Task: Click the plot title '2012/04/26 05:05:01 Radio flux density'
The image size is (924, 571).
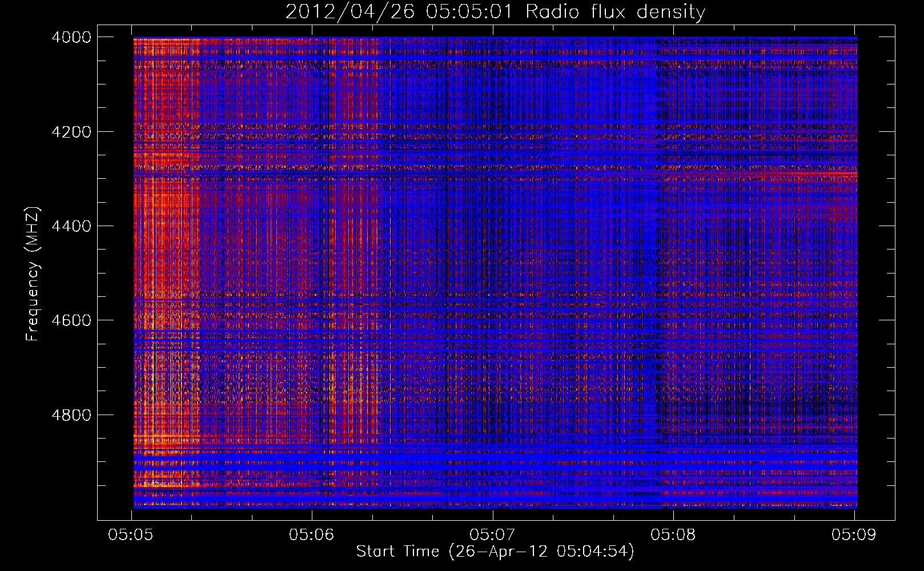Action: (x=495, y=12)
